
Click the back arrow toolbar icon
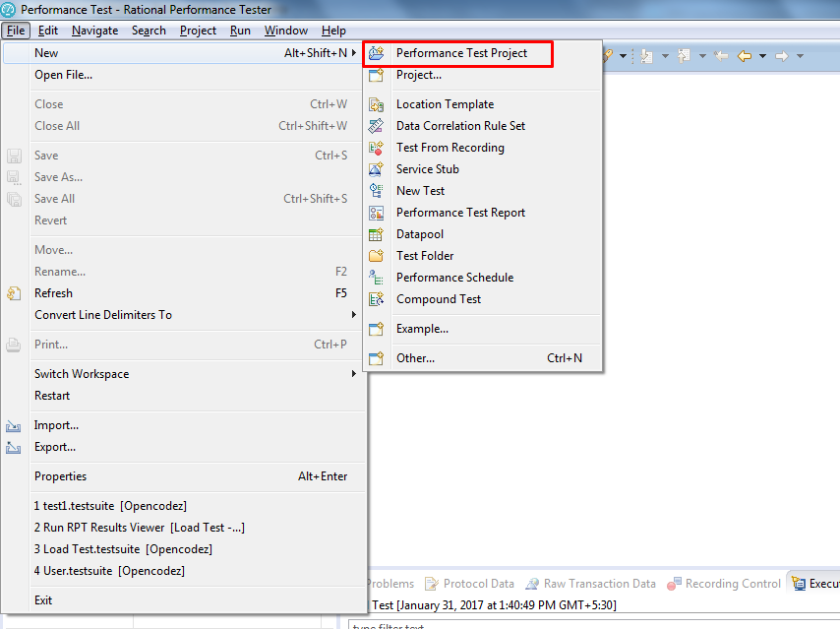(745, 56)
